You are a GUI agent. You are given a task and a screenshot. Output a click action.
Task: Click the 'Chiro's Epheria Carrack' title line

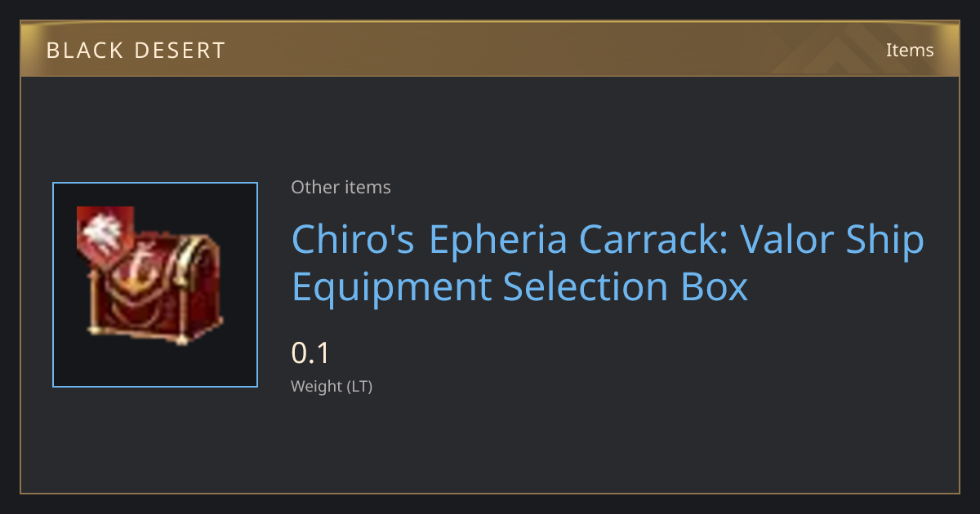510,240
